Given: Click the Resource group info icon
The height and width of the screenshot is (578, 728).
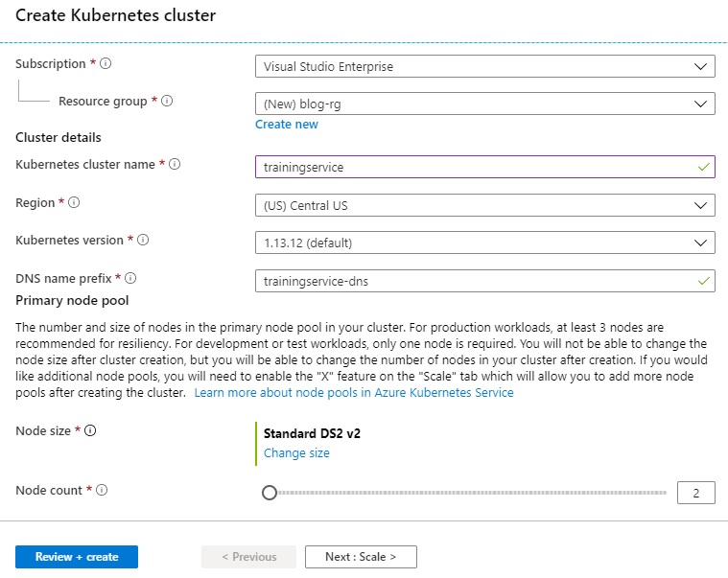Looking at the screenshot, I should point(167,101).
